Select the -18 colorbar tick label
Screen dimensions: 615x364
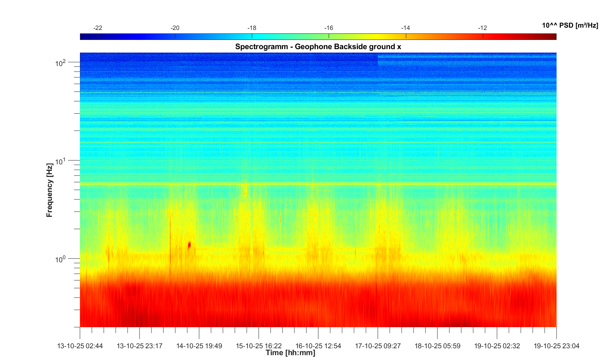252,28
